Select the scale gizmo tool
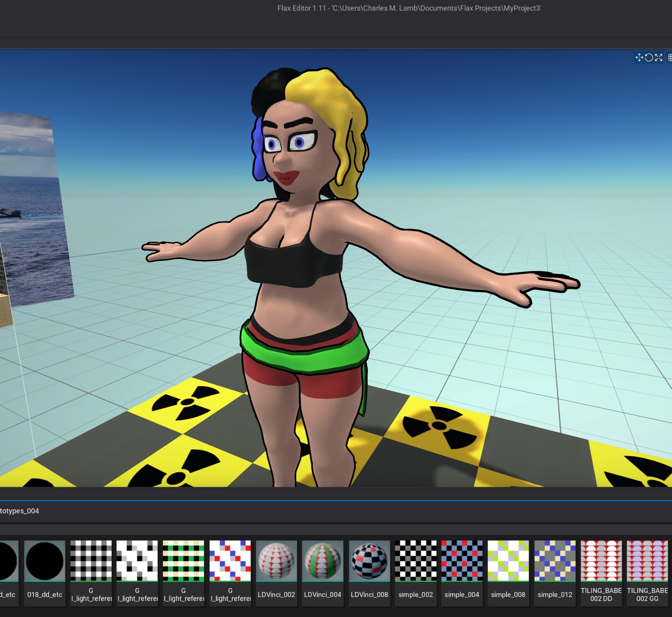The width and height of the screenshot is (672, 617). [x=659, y=58]
